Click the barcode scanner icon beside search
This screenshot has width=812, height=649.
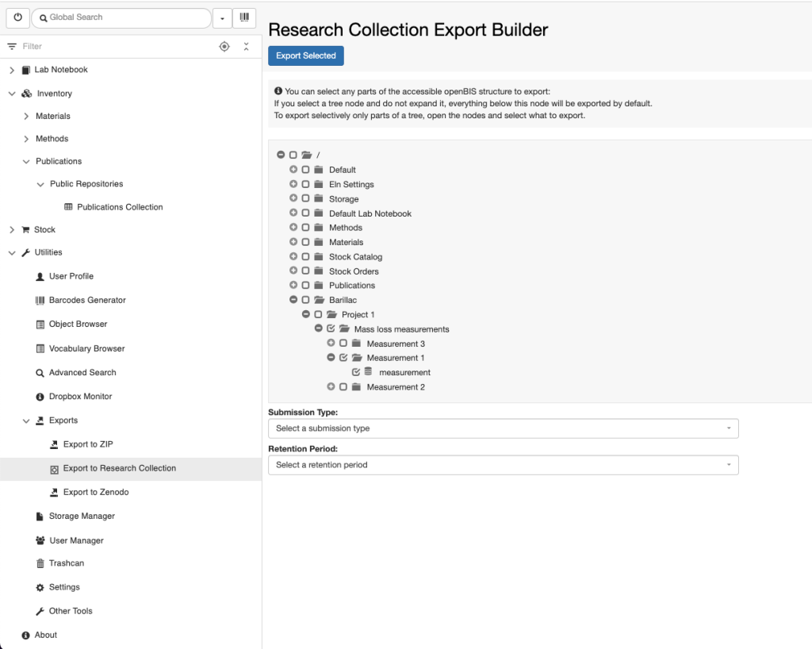[x=244, y=17]
